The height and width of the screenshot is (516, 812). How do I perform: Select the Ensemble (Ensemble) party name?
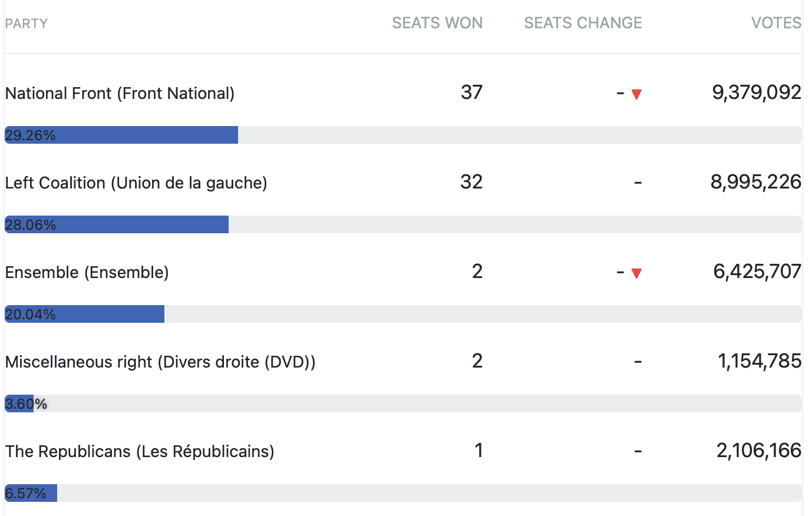(87, 273)
